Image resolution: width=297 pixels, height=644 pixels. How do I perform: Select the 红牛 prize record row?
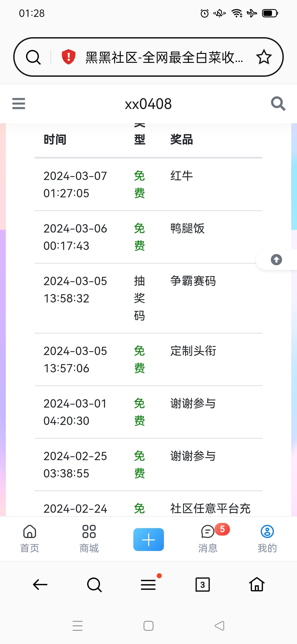pos(148,184)
